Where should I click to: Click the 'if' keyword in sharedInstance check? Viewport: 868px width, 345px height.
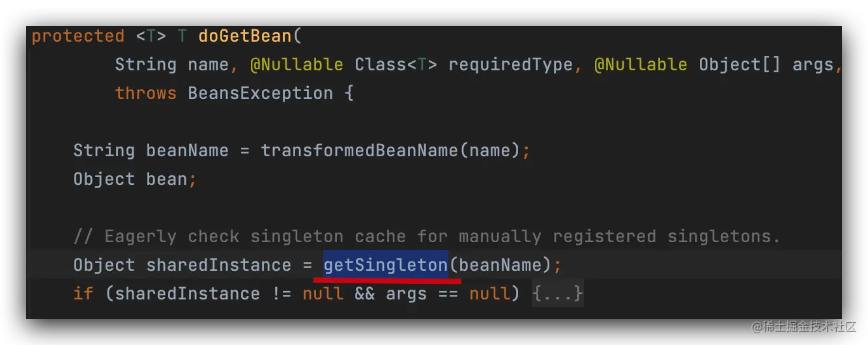click(83, 294)
